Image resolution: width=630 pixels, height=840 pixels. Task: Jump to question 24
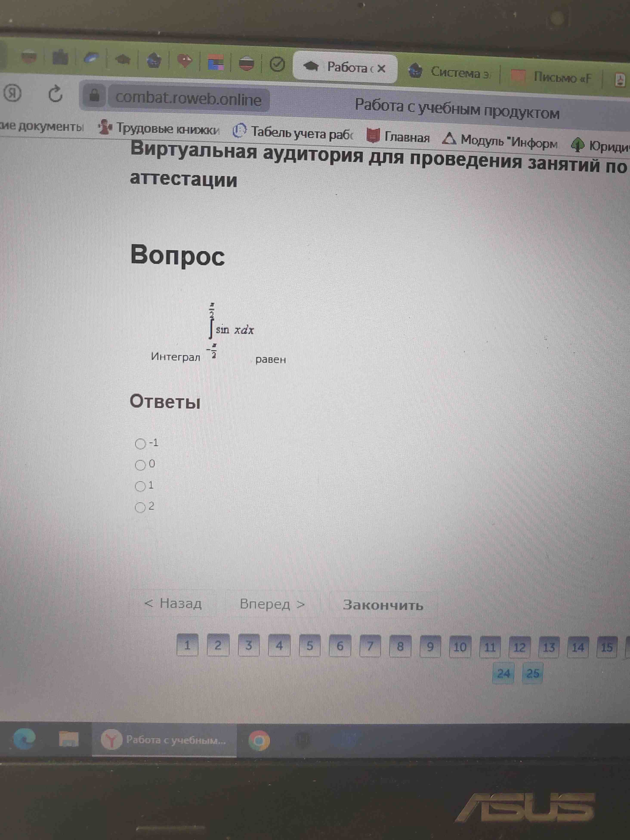[503, 674]
